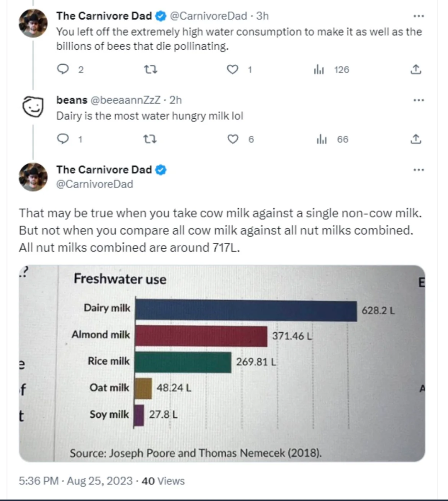View analytics showing 66 views
448x501 pixels.
322,139
